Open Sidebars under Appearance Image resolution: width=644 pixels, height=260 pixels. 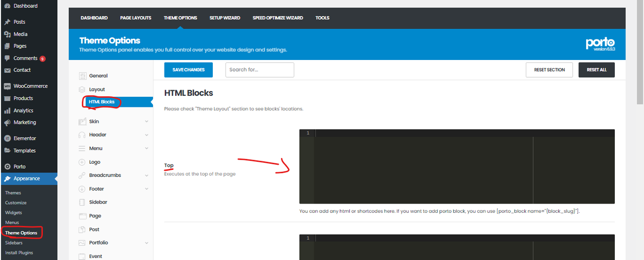click(x=14, y=243)
